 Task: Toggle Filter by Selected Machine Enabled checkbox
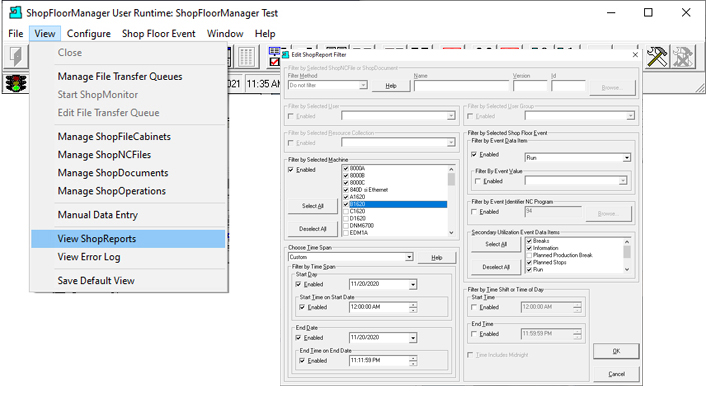coord(291,170)
